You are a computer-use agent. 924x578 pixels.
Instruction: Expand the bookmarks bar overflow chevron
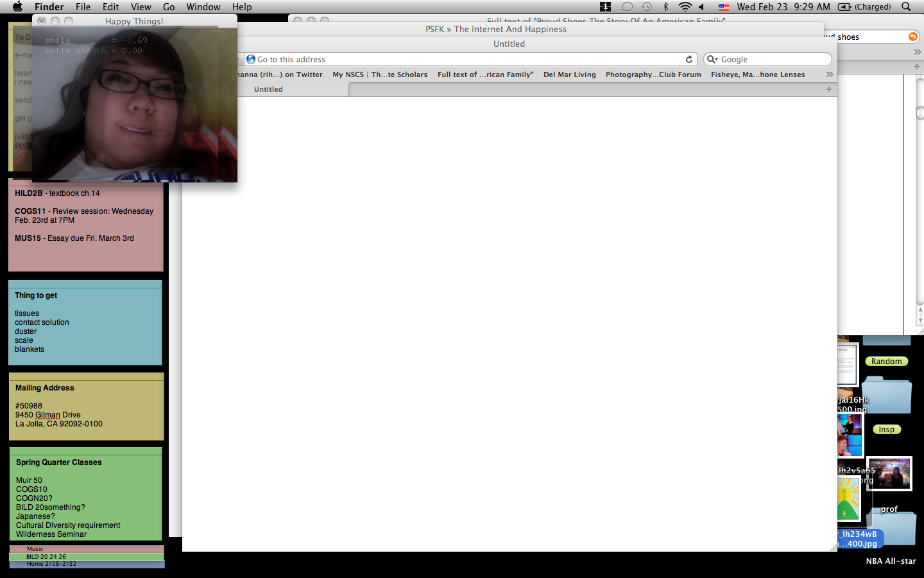(829, 74)
